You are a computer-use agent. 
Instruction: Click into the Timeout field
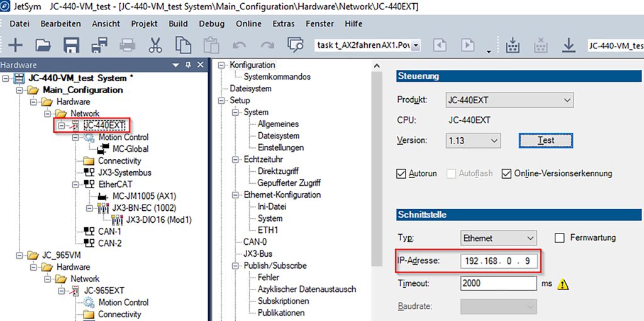pos(499,284)
